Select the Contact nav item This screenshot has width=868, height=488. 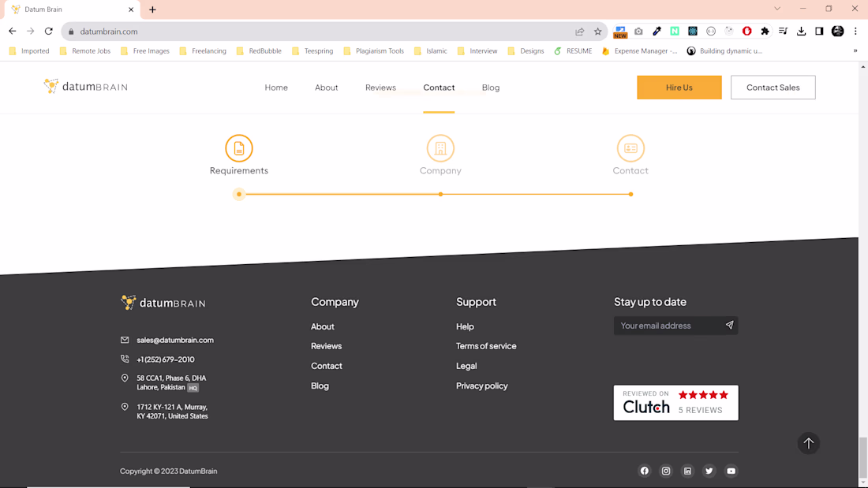439,88
